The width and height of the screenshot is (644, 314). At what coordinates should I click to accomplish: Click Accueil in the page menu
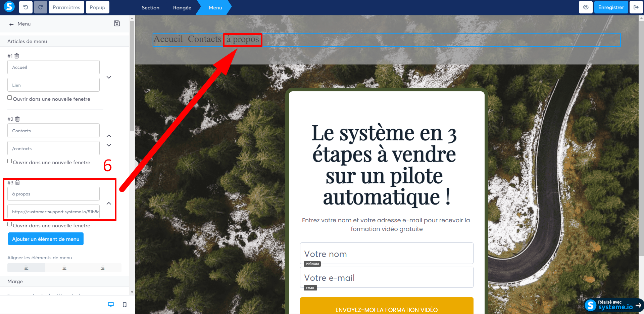168,39
